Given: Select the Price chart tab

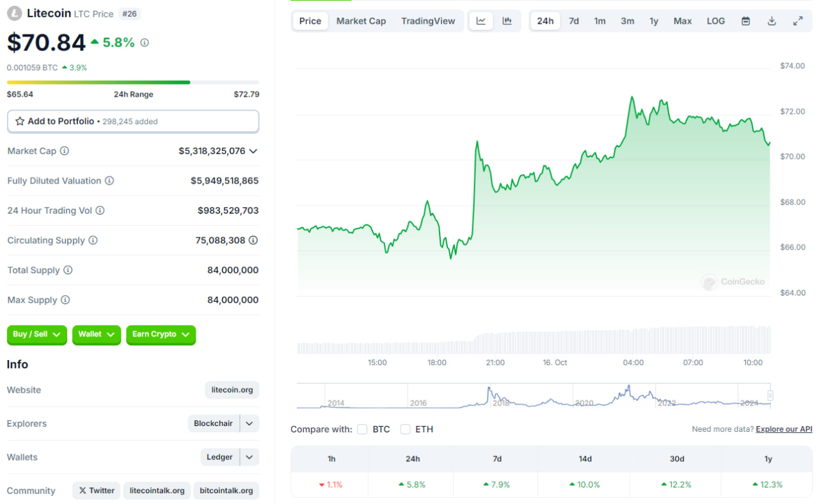Looking at the screenshot, I should (x=310, y=21).
